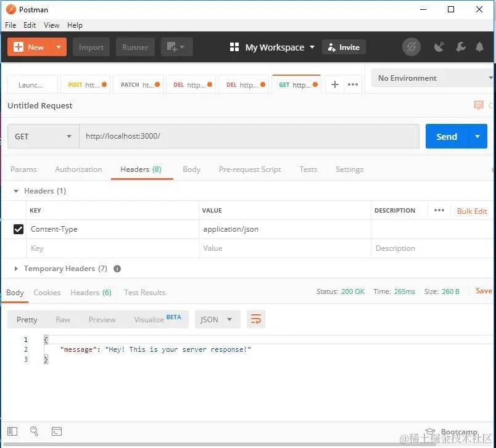
Task: Add a new request tab with plus icon
Action: click(334, 84)
